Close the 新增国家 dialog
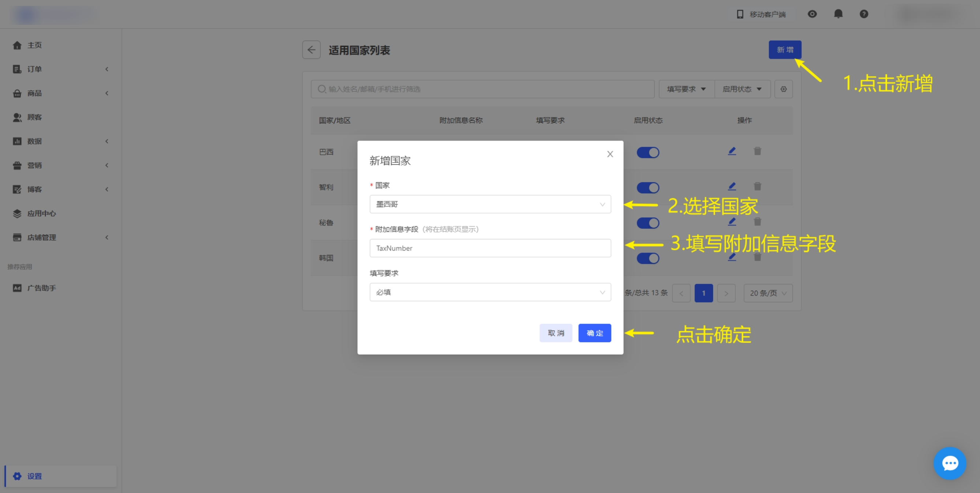The width and height of the screenshot is (980, 493). [x=610, y=154]
